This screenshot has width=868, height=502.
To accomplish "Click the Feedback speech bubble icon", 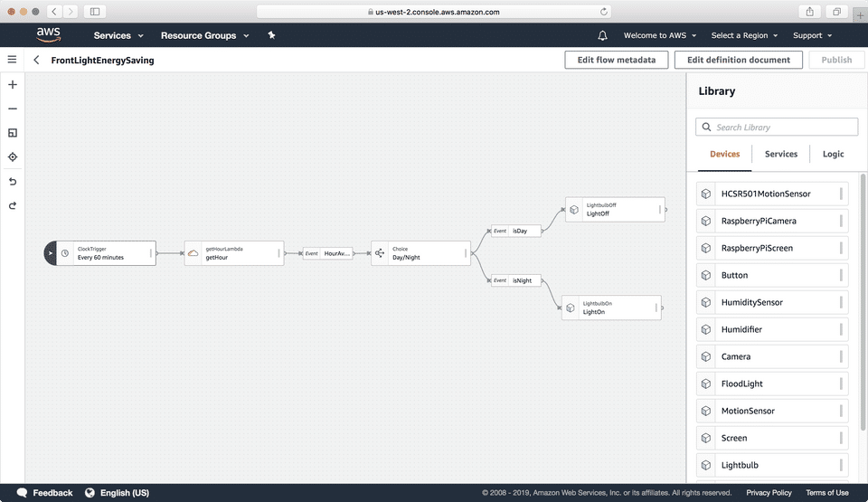I will [x=22, y=493].
